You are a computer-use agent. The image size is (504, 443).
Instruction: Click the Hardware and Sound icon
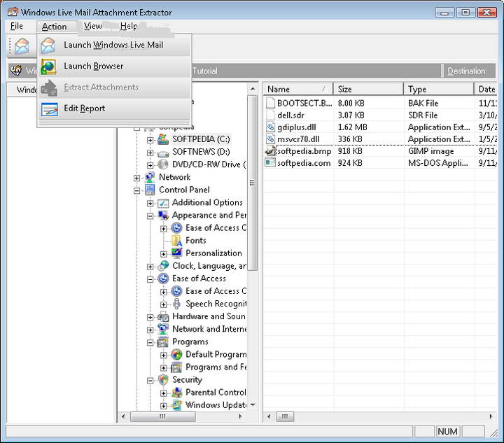(163, 317)
